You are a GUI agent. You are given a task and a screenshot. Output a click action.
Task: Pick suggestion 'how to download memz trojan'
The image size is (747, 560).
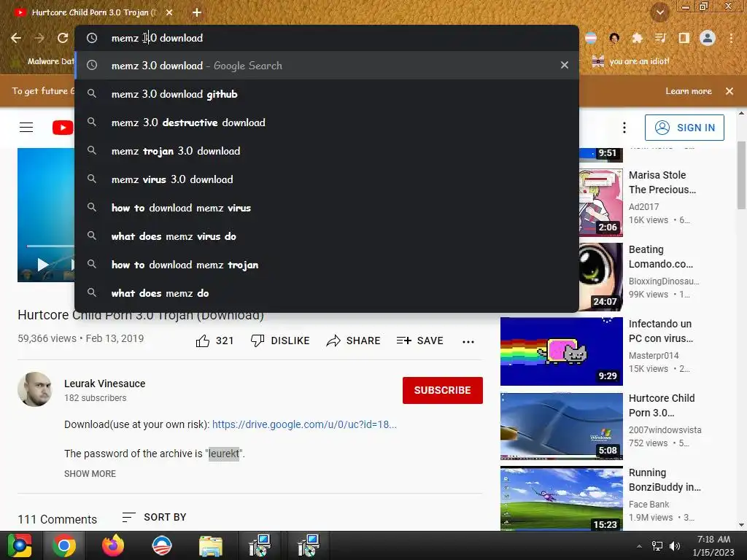click(327, 265)
